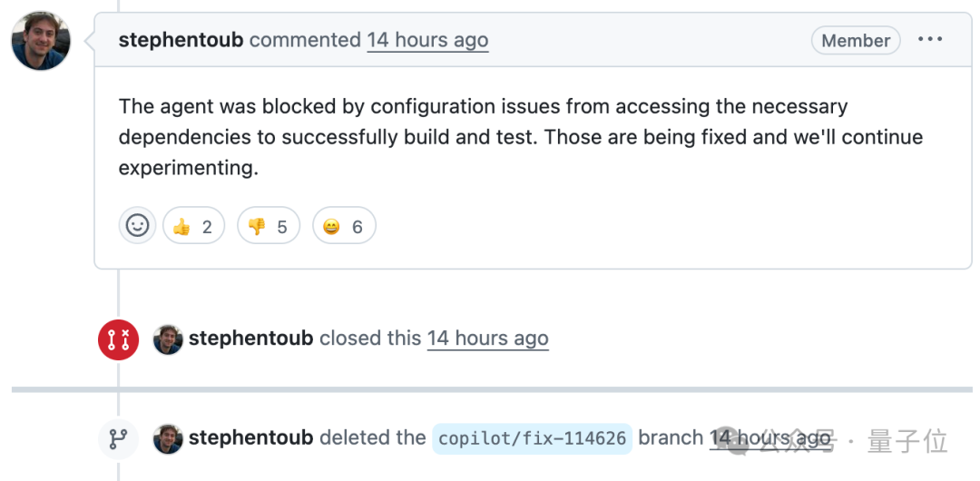Toggle the laughing face reaction
This screenshot has width=980, height=481.
click(344, 226)
